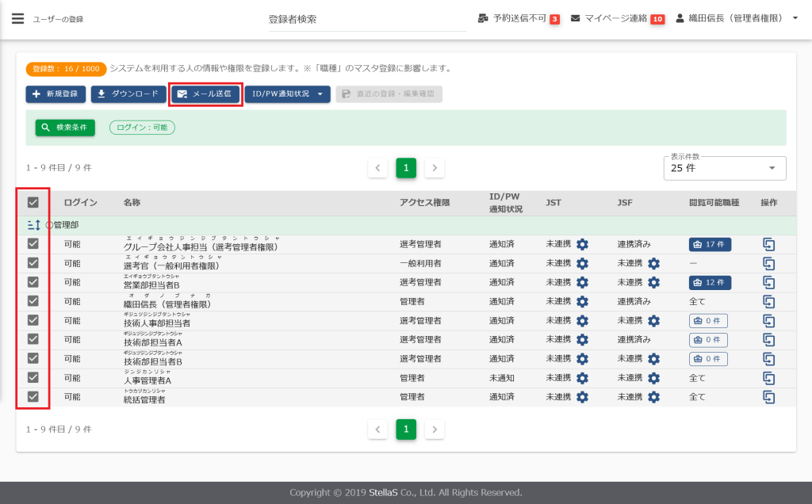Toggle the checkbox for 技術人事部担当者
Image resolution: width=812 pixels, height=504 pixels.
coord(33,320)
